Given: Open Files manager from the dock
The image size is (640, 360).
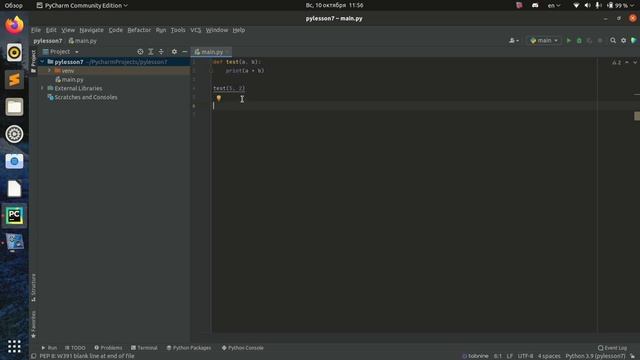Looking at the screenshot, I should coord(14,107).
